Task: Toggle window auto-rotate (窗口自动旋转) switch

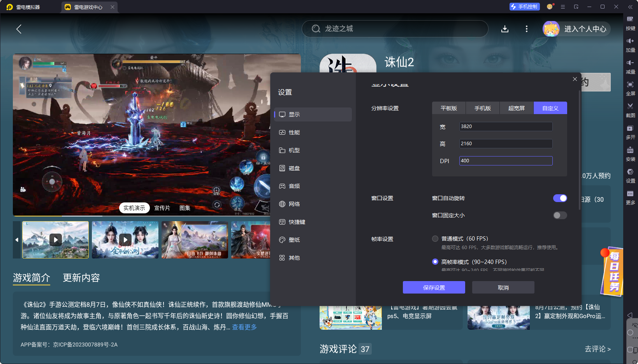Action: (x=560, y=198)
